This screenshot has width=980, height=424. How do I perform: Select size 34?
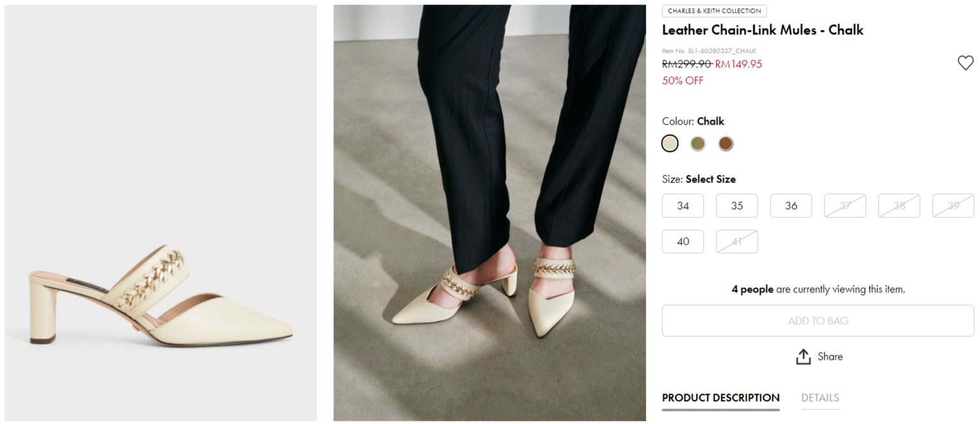(683, 206)
